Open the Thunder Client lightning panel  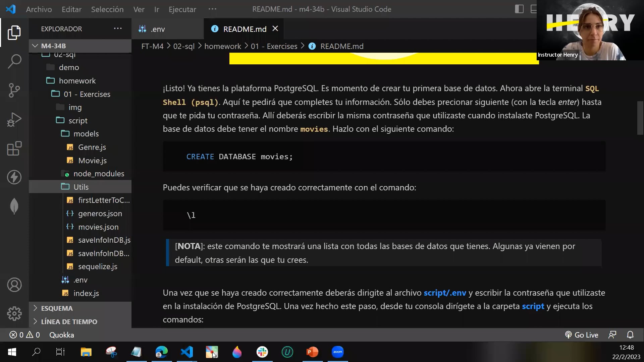14,177
